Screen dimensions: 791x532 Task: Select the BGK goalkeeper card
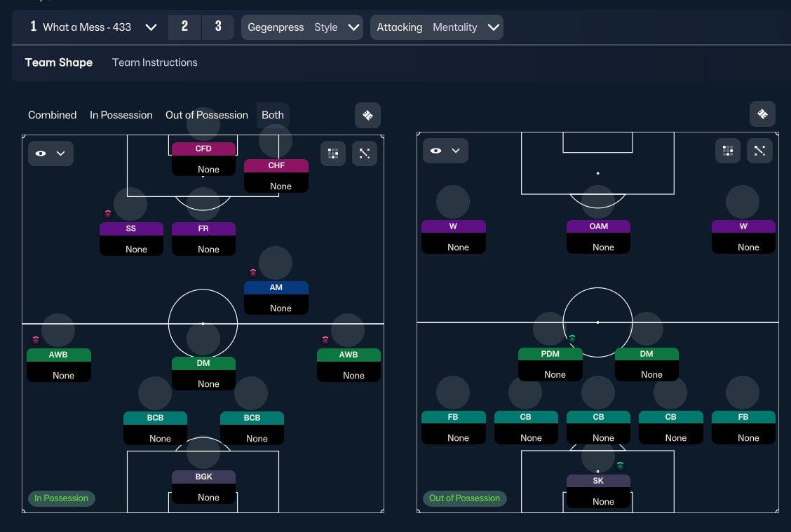coord(204,487)
